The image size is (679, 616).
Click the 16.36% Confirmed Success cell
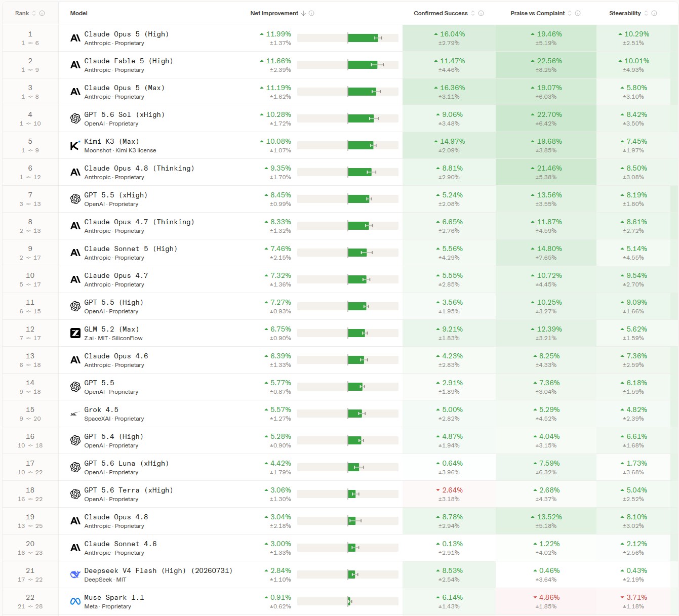pos(449,92)
